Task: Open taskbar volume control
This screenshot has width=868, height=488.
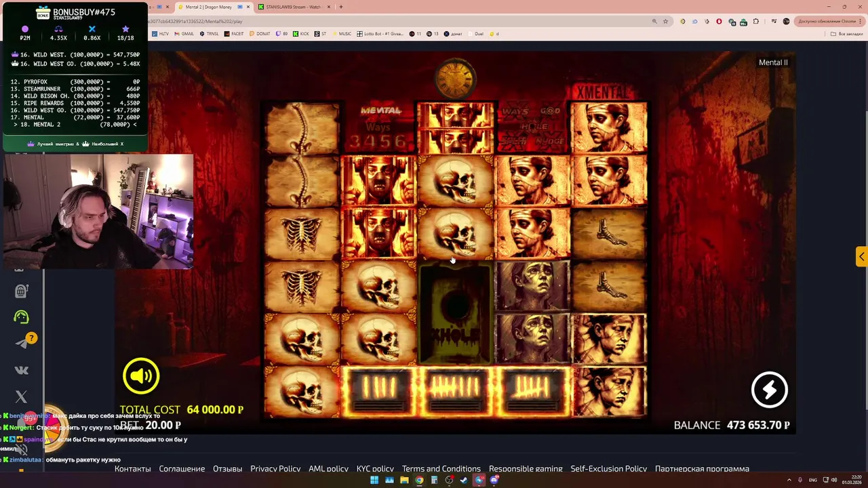Action: 833,480
